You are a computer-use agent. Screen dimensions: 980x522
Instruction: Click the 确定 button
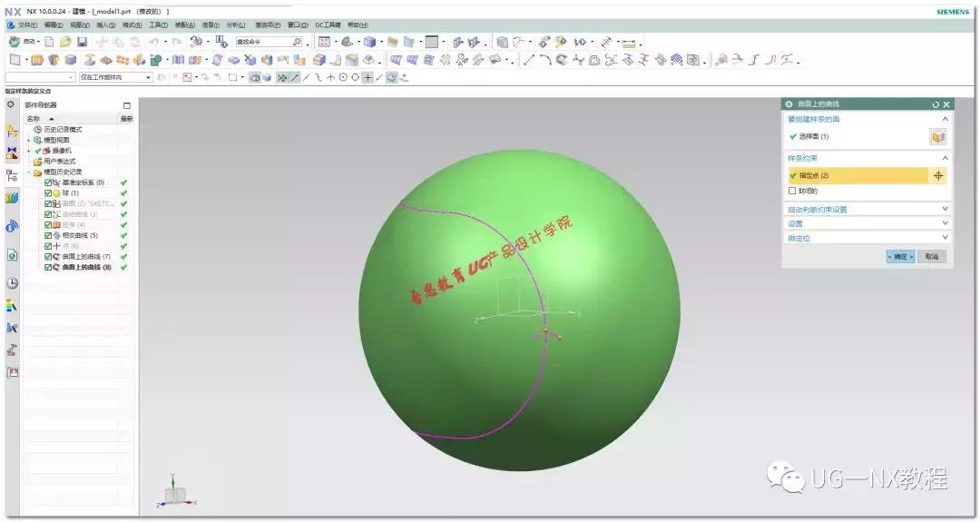click(900, 257)
